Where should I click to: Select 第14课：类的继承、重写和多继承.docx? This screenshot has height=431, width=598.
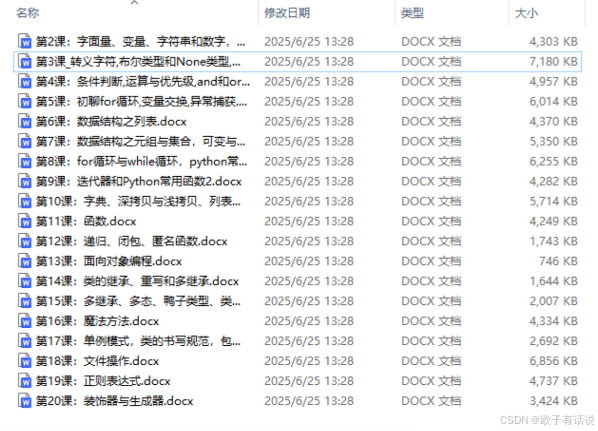coord(137,281)
